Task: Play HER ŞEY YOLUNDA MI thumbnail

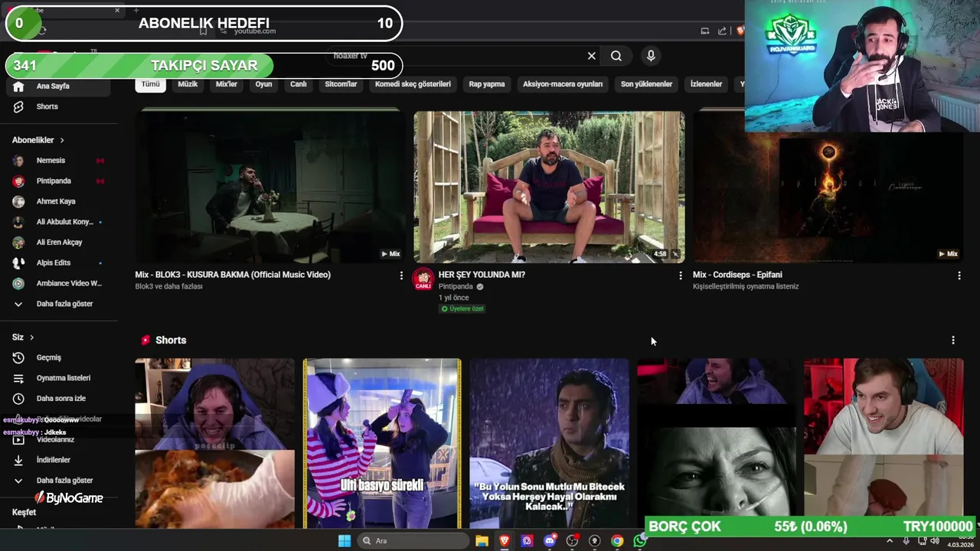Action: (x=549, y=187)
